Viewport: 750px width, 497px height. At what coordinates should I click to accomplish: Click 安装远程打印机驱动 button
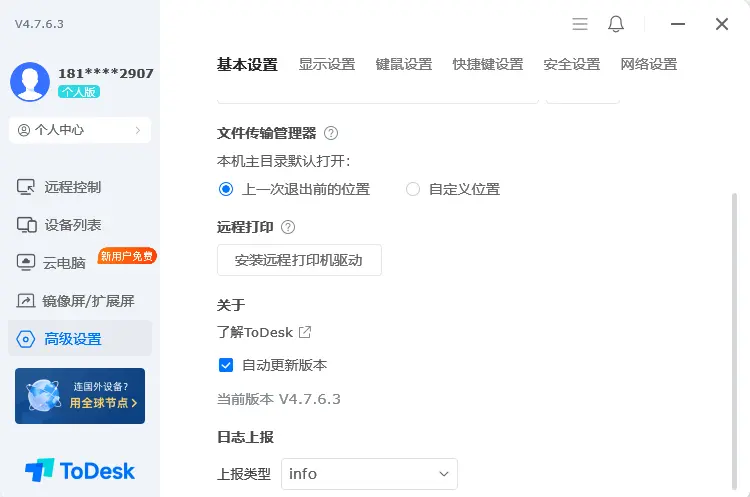coord(299,260)
